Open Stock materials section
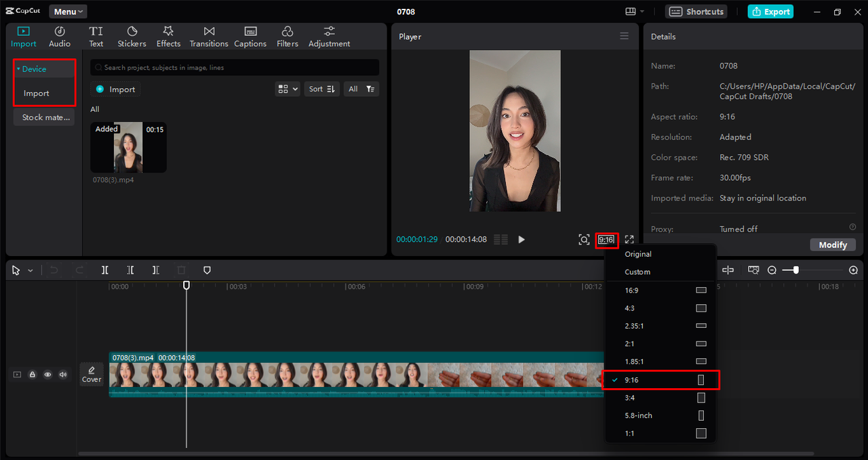The width and height of the screenshot is (868, 460). [x=45, y=117]
